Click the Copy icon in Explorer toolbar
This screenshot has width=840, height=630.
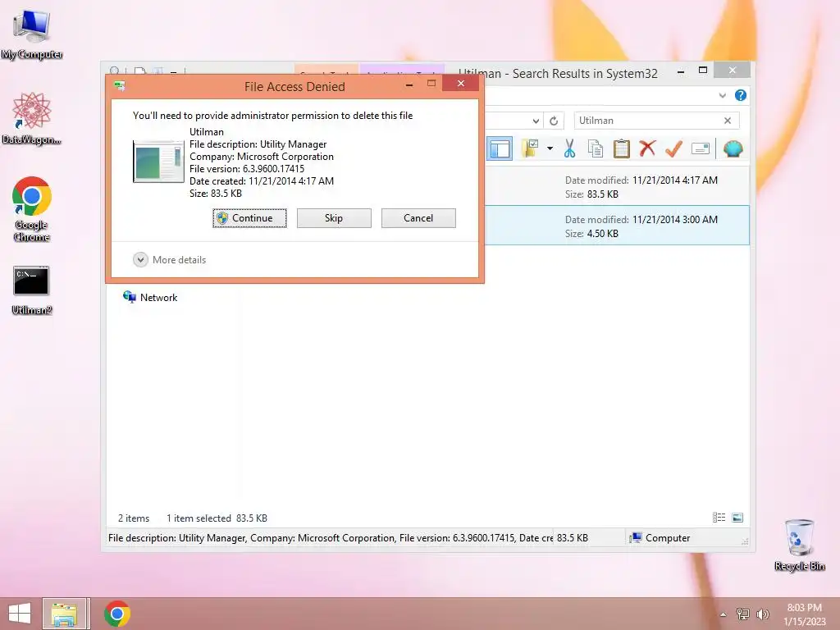(596, 148)
